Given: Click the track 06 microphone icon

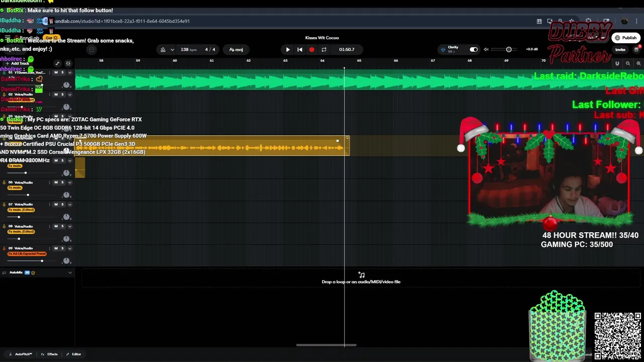Looking at the screenshot, I should 4,183.
